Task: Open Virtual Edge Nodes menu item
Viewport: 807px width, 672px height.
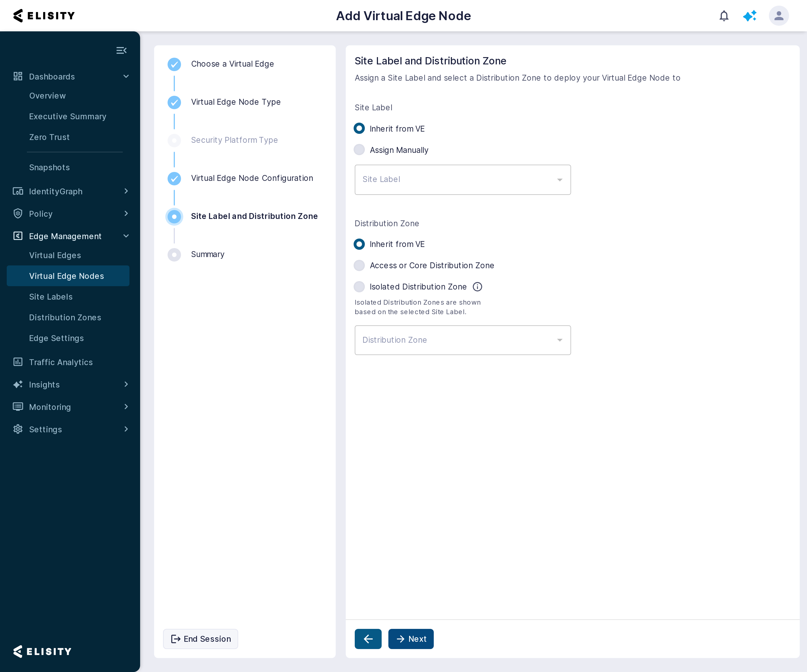Action: point(68,276)
